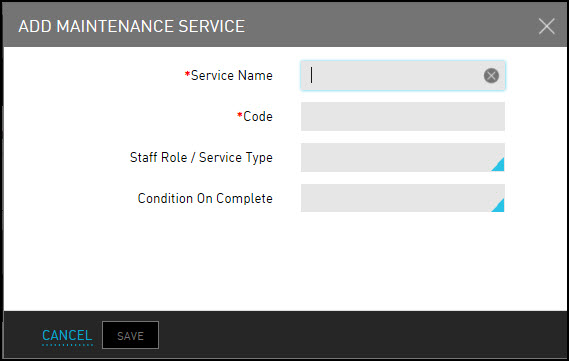569x361 pixels.
Task: Click into the Service Name input field
Action: click(403, 76)
